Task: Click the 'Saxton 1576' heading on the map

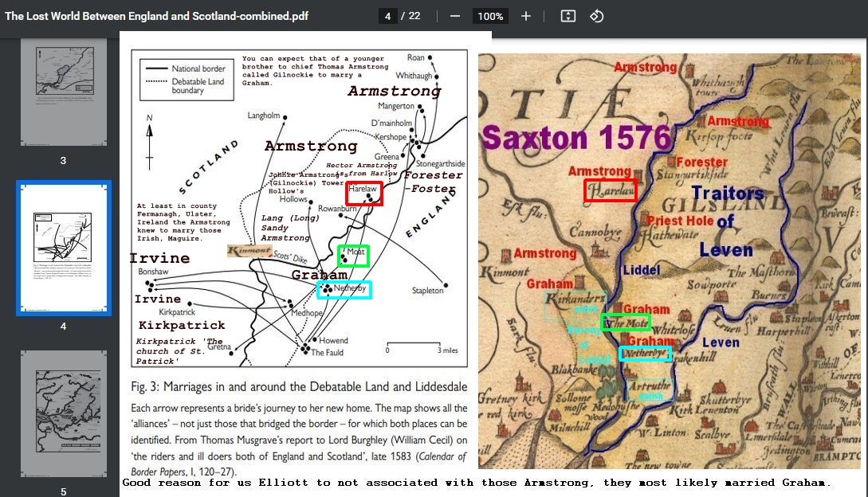Action: click(x=575, y=137)
